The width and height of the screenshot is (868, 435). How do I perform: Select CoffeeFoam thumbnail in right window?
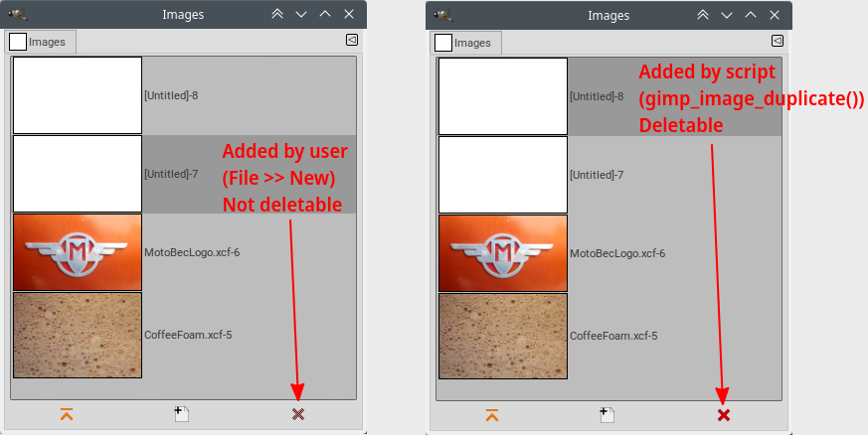(503, 336)
